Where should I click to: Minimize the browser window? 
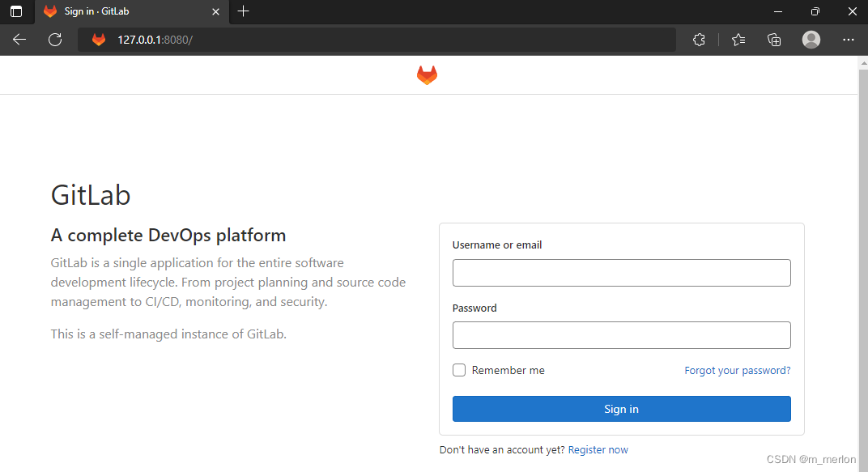click(x=778, y=11)
